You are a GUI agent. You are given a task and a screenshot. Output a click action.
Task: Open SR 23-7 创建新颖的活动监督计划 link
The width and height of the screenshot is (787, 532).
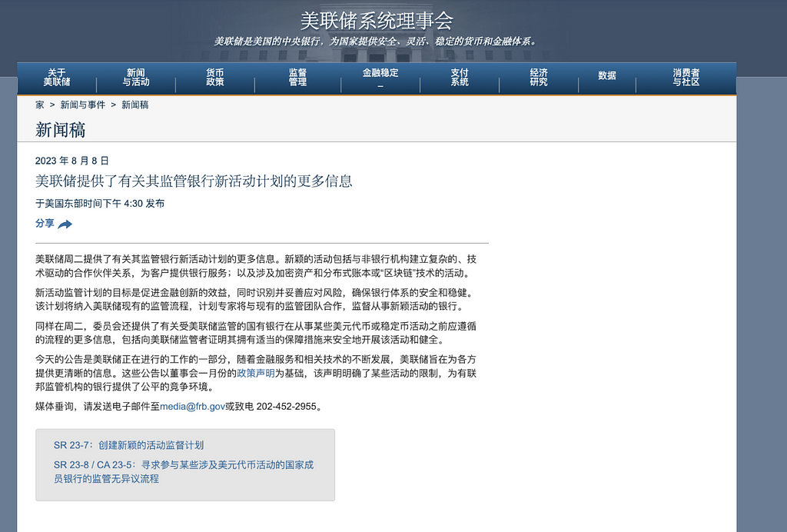click(x=128, y=445)
